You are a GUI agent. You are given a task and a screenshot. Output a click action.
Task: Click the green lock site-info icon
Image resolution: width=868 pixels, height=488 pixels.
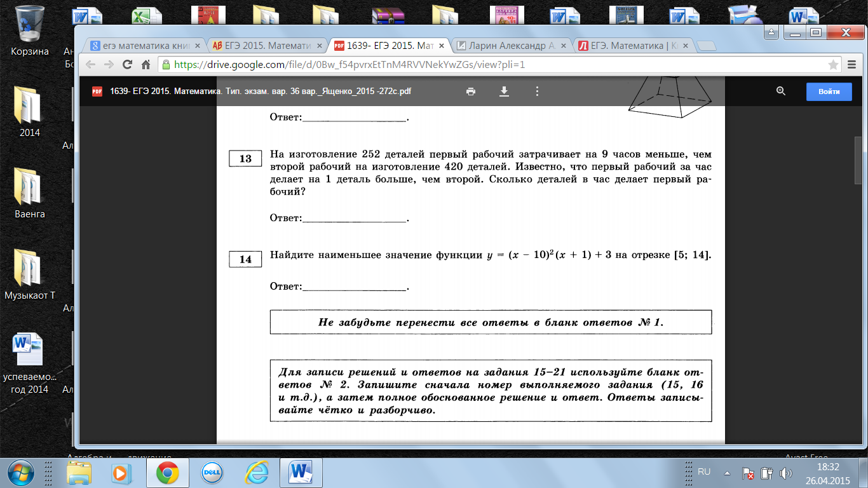coord(166,65)
